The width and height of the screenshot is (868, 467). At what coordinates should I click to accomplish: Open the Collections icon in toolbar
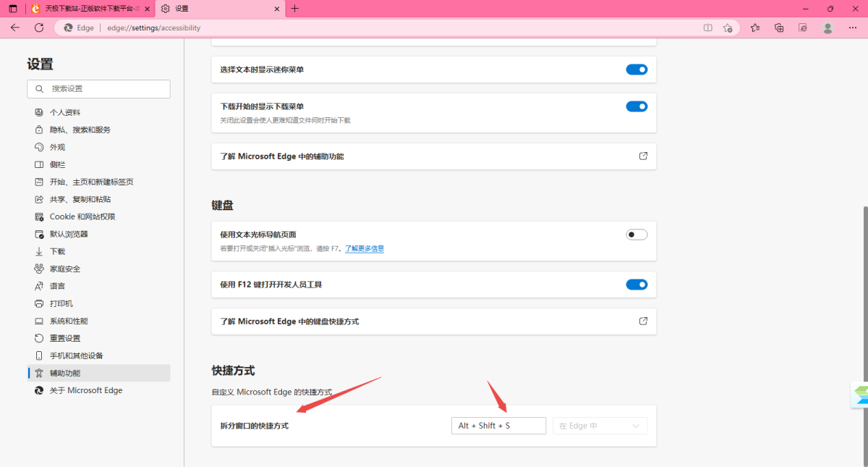779,28
